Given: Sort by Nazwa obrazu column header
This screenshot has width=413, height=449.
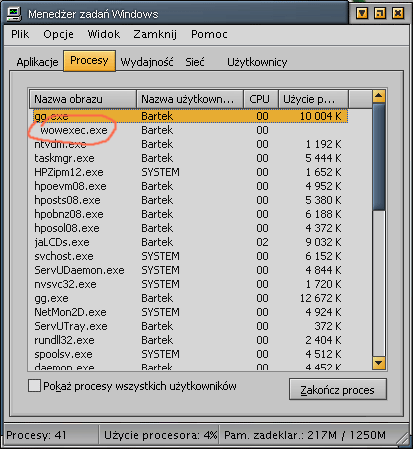Looking at the screenshot, I should click(83, 99).
